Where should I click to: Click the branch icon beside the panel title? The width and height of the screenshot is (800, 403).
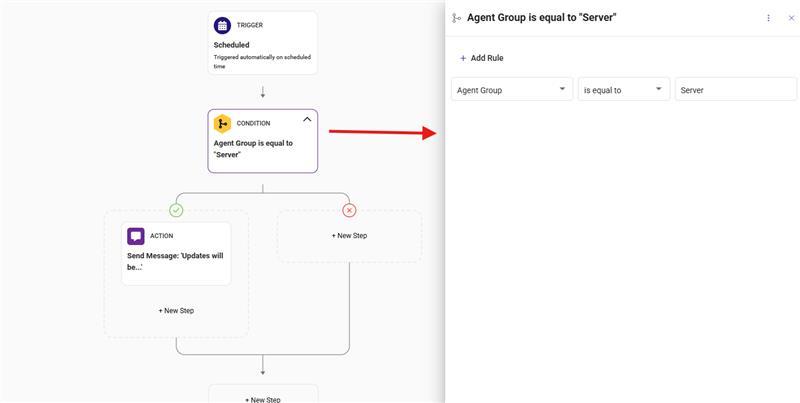[x=457, y=18]
